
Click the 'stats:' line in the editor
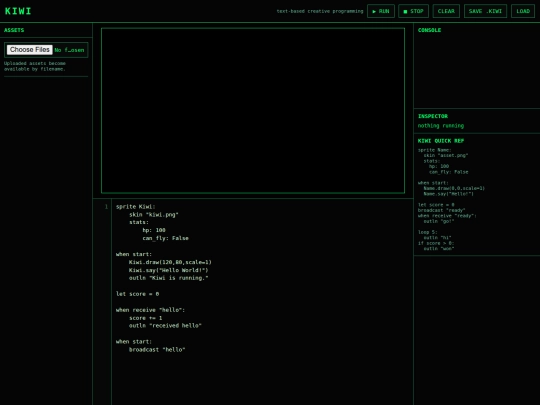pos(139,222)
